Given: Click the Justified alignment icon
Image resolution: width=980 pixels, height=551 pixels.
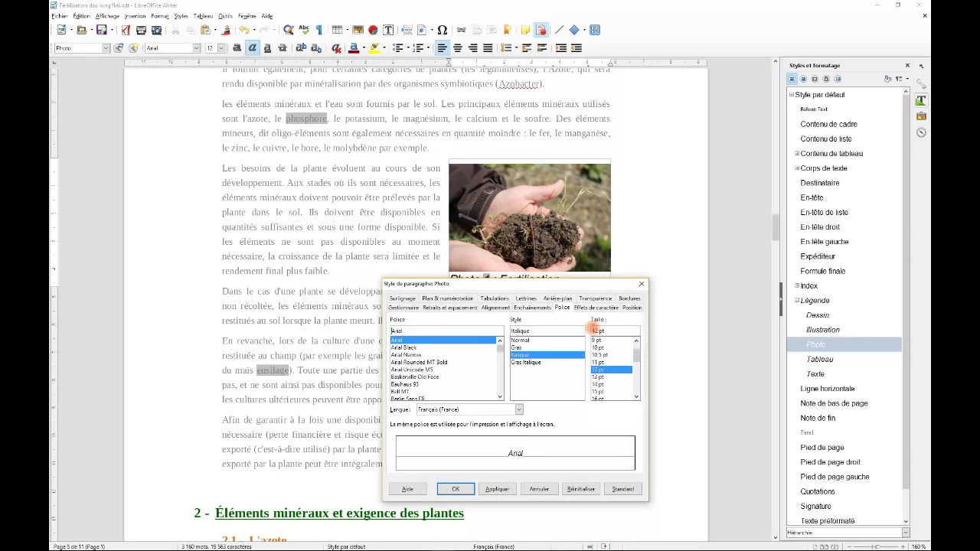Looking at the screenshot, I should point(488,47).
